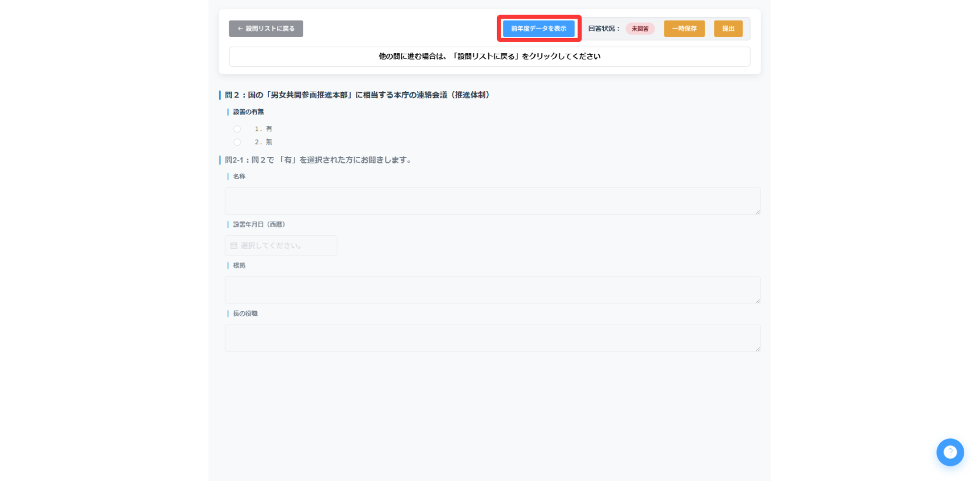Screen dimensions: 980x481
Task: Click resize grip of 名称 text area
Action: (x=757, y=211)
